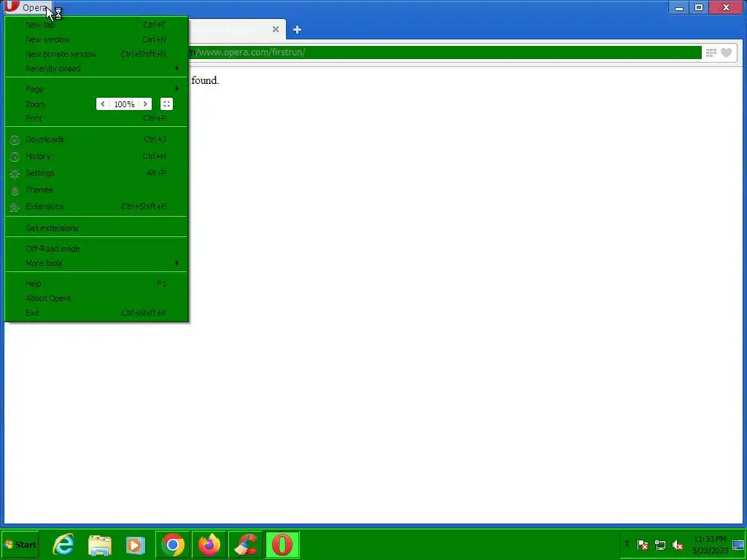This screenshot has height=560, width=747.
Task: Minimize the Opera window
Action: [679, 7]
